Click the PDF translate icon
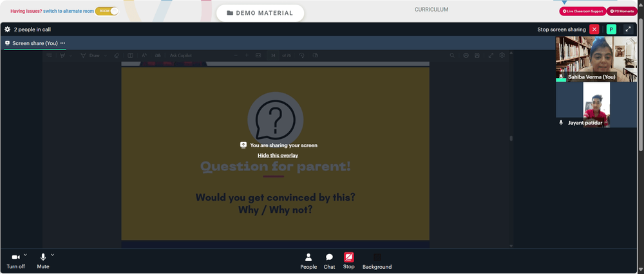The width and height of the screenshot is (644, 274). tap(158, 55)
